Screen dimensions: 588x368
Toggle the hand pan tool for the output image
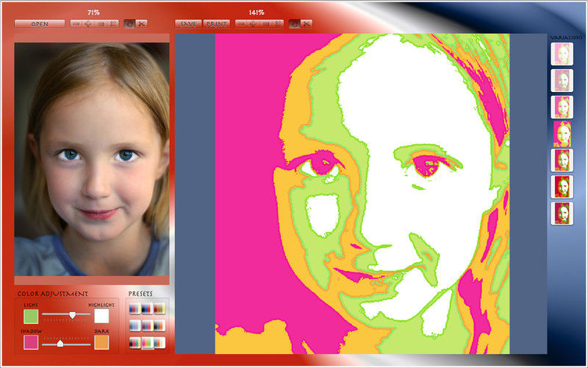click(295, 24)
